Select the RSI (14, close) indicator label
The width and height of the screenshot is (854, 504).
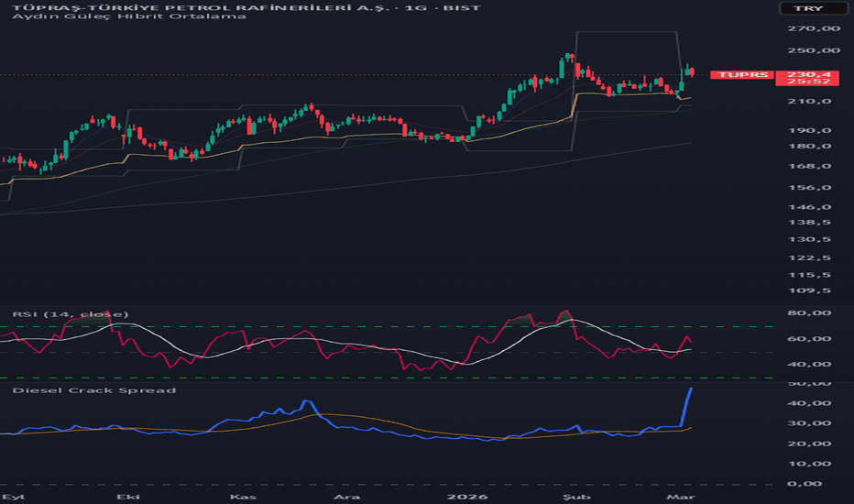(71, 314)
